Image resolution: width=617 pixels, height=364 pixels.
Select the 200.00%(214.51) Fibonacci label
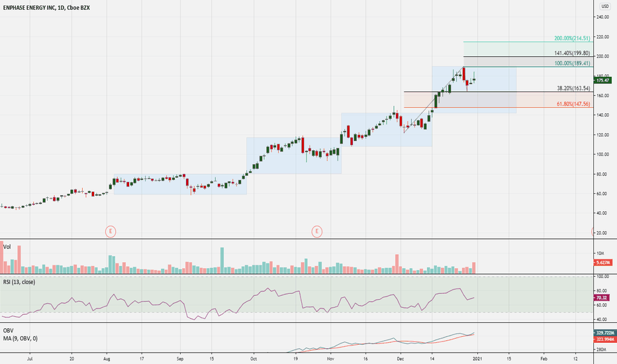click(x=572, y=38)
